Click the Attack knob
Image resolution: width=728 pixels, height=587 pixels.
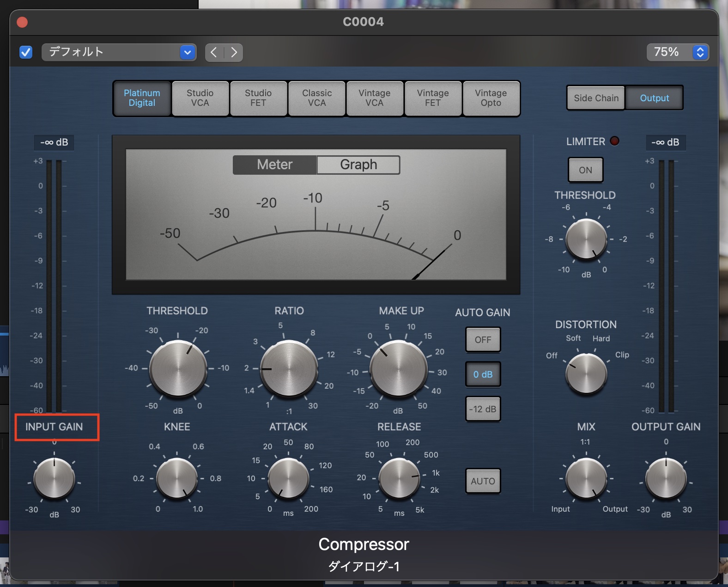[x=288, y=479]
